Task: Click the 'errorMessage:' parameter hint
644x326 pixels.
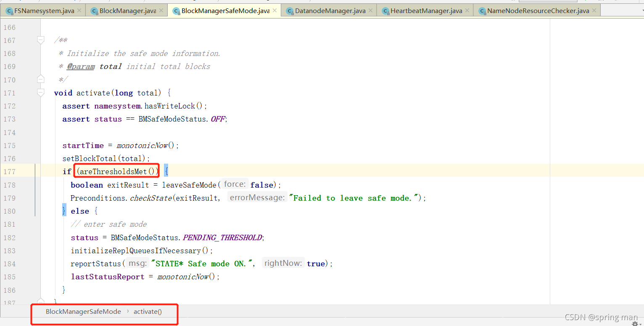Action: point(257,197)
